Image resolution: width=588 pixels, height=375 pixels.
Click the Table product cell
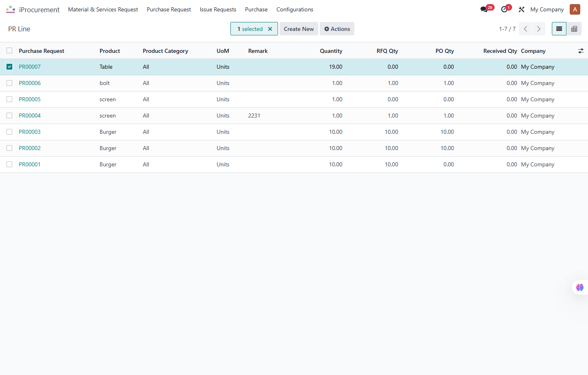(106, 67)
